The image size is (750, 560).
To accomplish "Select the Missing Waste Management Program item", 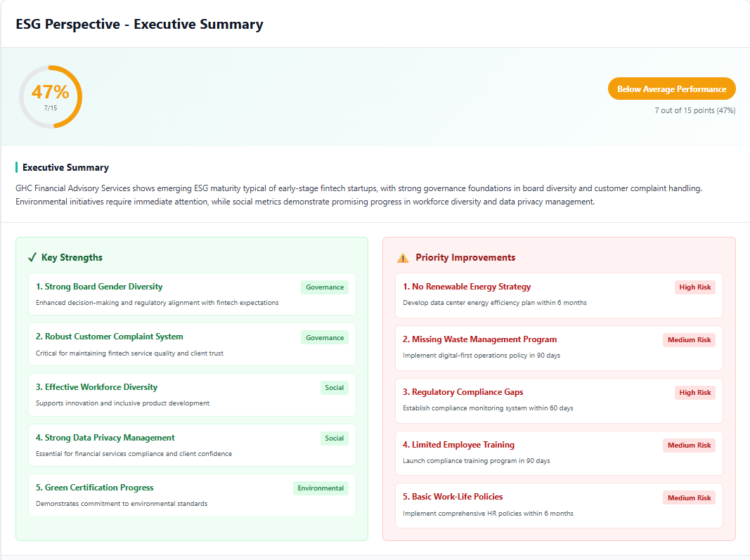I will coord(559,347).
